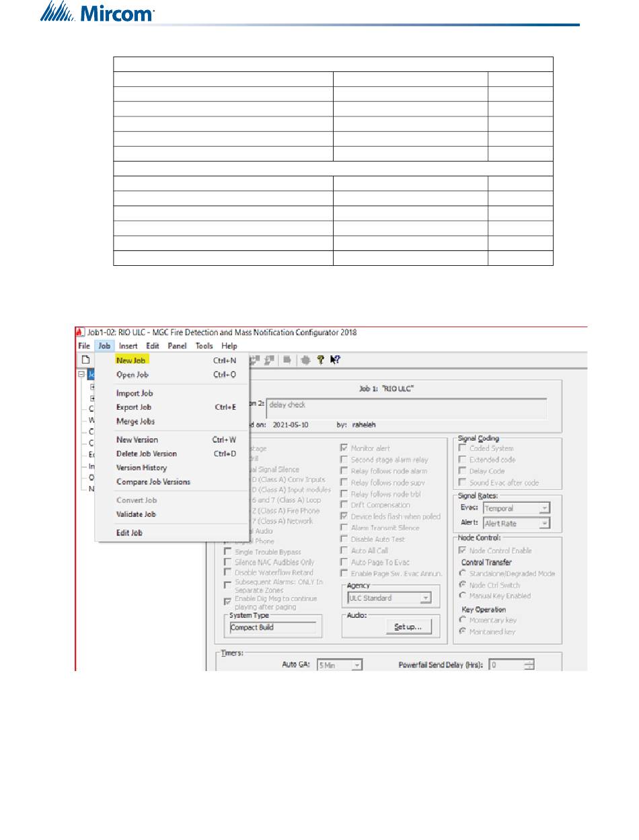Click the Powerfail Send Delay spinner arrows
The image size is (639, 840).
[x=529, y=665]
